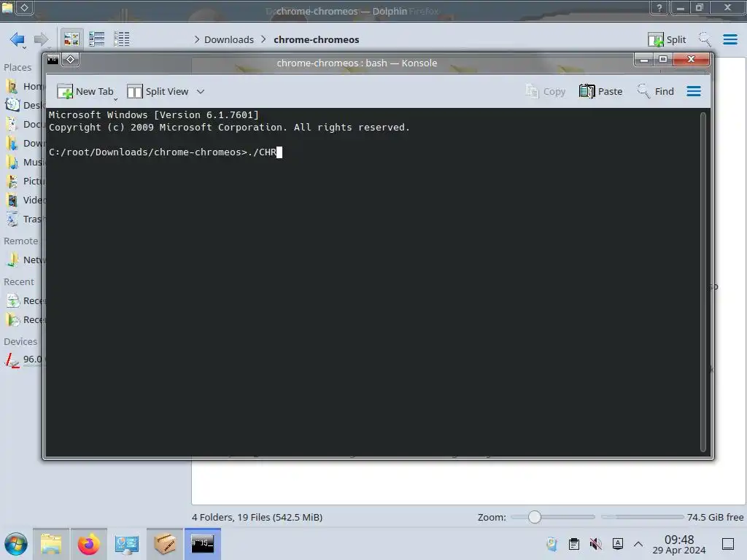Open the Start menu orb
747x560 pixels.
click(16, 544)
